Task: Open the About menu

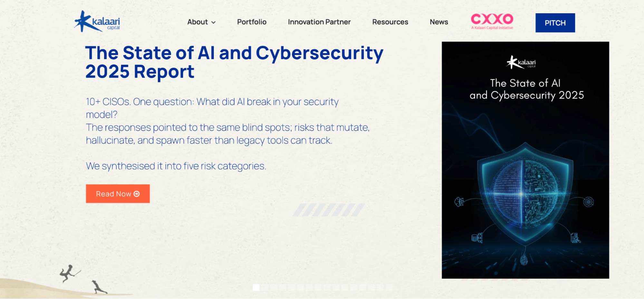Action: click(x=198, y=22)
